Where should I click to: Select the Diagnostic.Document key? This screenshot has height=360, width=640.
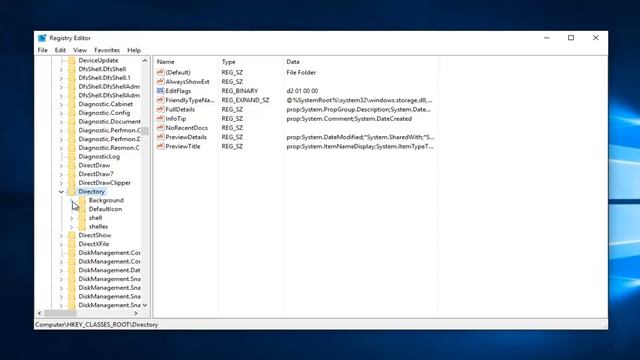point(109,122)
